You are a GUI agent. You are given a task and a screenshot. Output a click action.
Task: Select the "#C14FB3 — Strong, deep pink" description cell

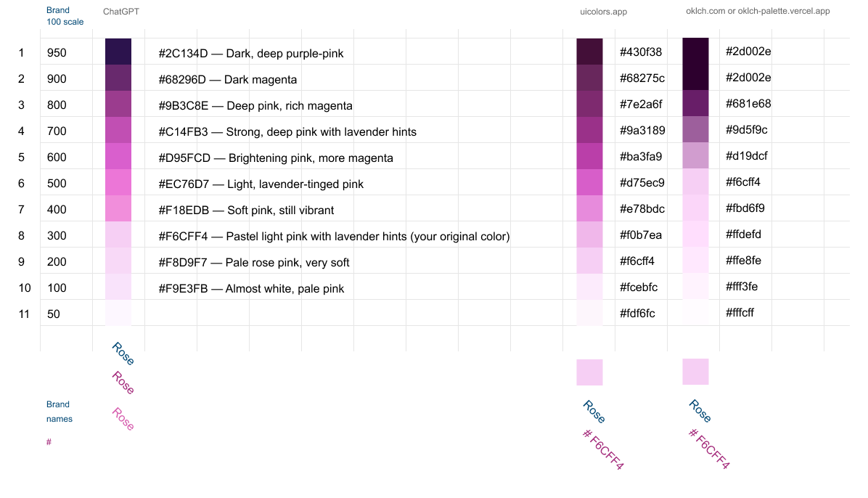click(x=287, y=131)
